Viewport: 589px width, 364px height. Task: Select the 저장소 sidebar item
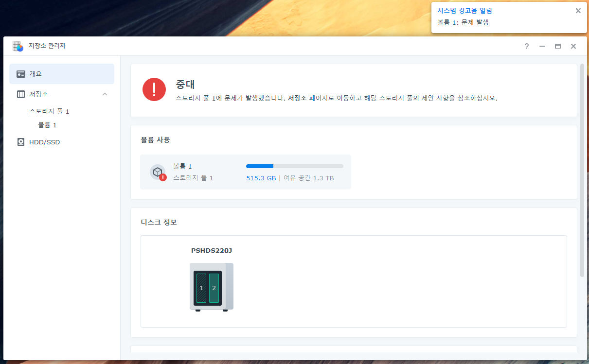62,94
